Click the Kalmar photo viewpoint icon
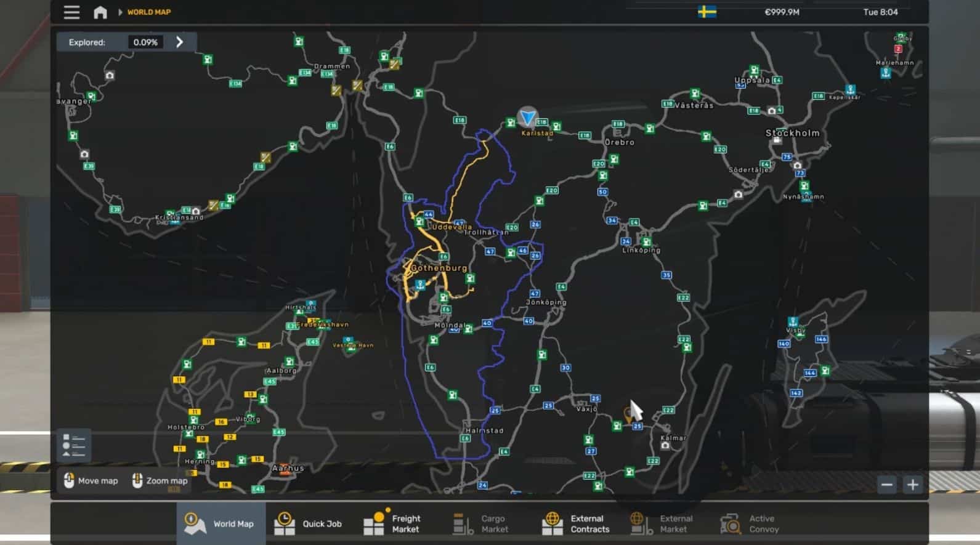The image size is (980, 545). [665, 445]
